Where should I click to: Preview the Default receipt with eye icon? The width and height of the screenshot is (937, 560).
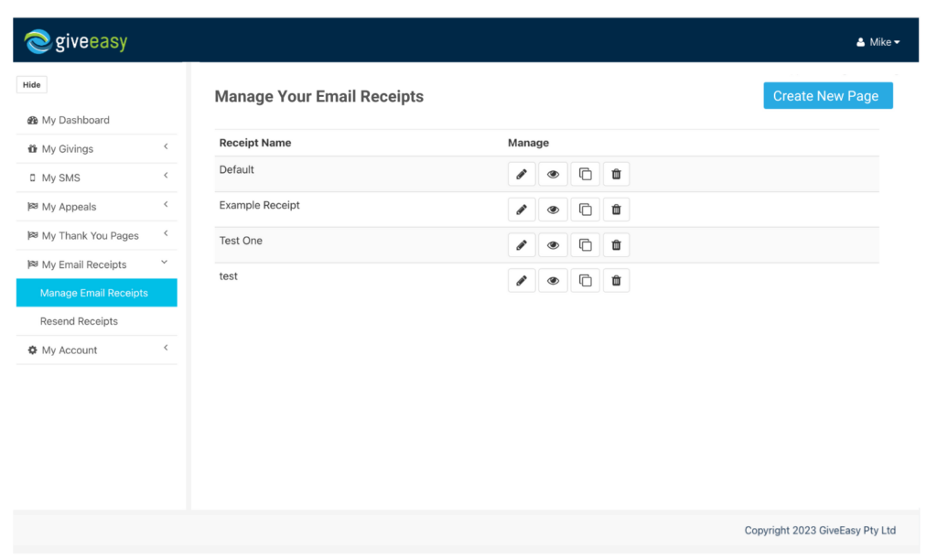click(553, 173)
